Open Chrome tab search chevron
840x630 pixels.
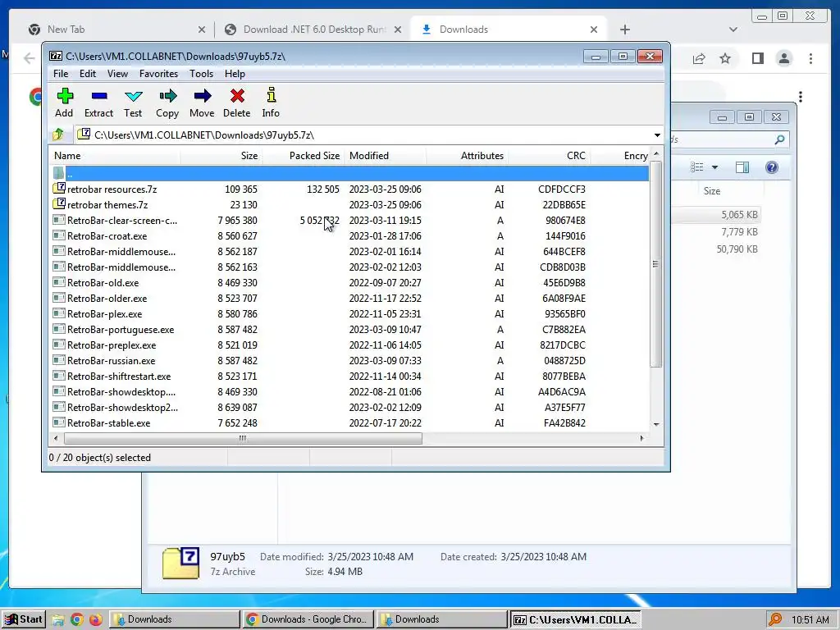coord(733,30)
